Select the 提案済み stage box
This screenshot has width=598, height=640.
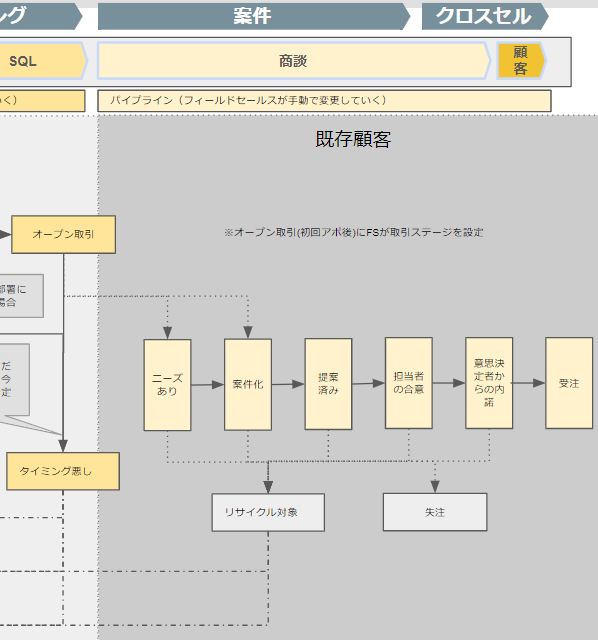point(328,384)
